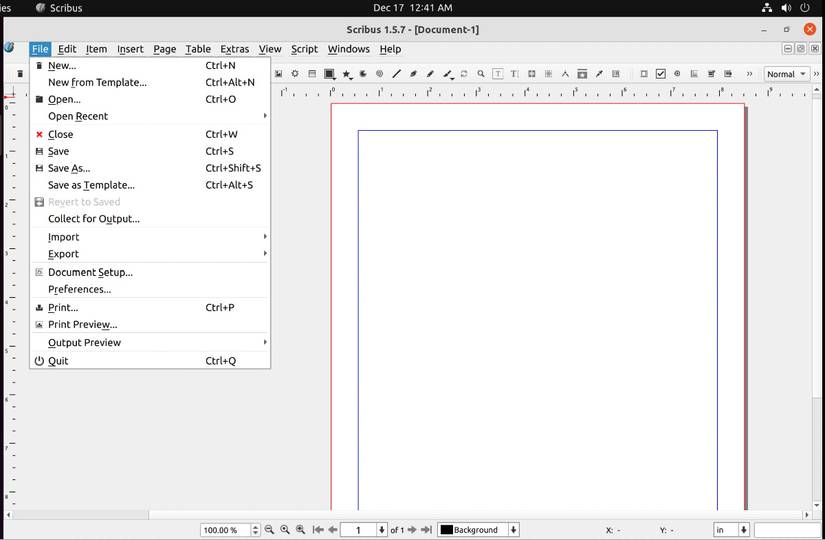This screenshot has width=825, height=540.
Task: Insert a PDF radio button field
Action: (x=677, y=74)
